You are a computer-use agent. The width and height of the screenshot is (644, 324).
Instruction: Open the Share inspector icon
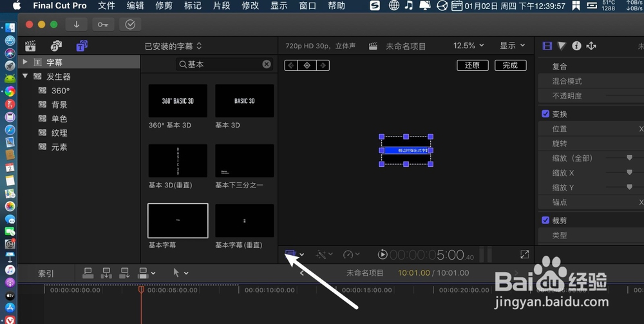click(591, 46)
